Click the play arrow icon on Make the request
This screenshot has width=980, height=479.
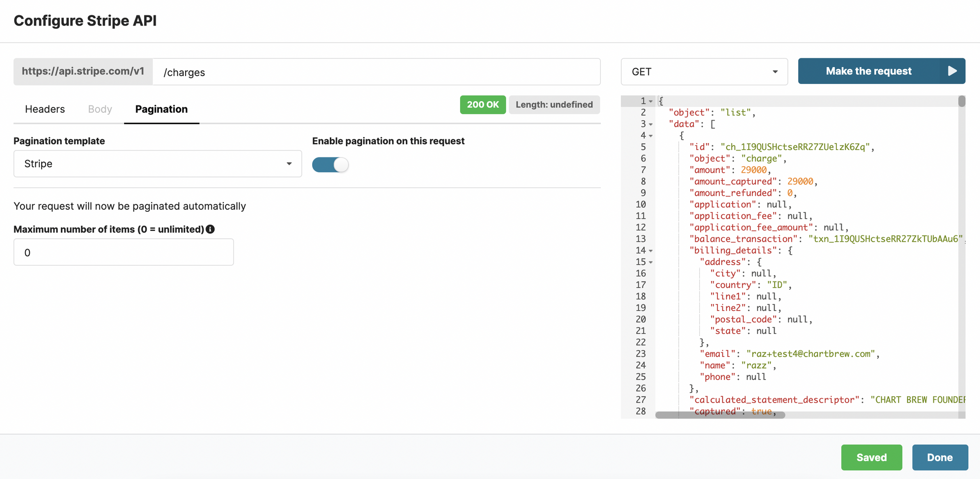tap(952, 71)
